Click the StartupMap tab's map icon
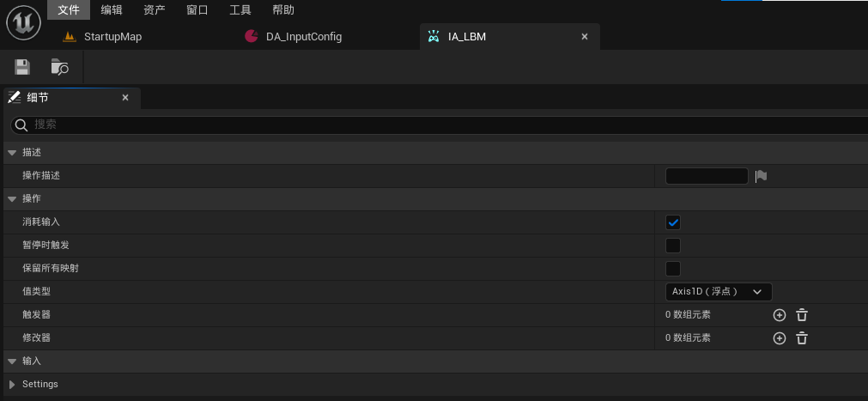The image size is (868, 401). coord(70,37)
